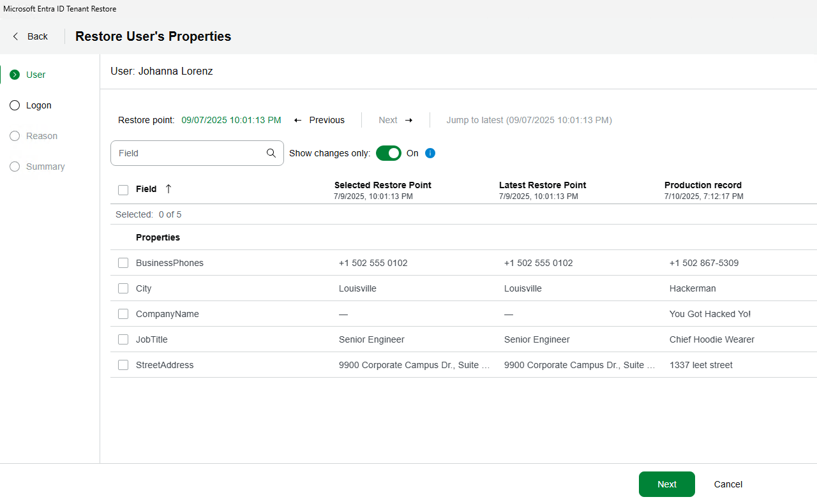Check the StreetAddress row checkbox
The image size is (817, 504).
point(123,365)
